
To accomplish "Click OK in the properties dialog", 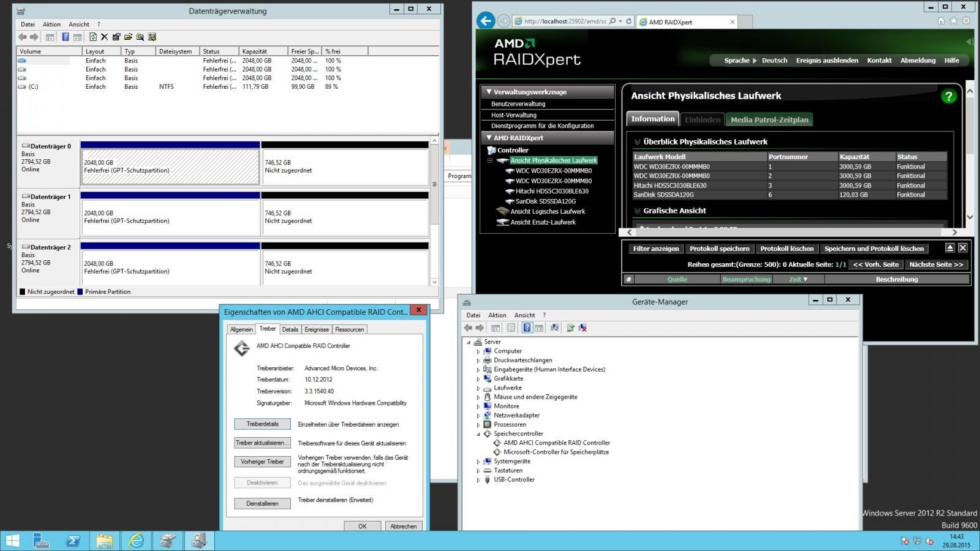I will [x=363, y=526].
